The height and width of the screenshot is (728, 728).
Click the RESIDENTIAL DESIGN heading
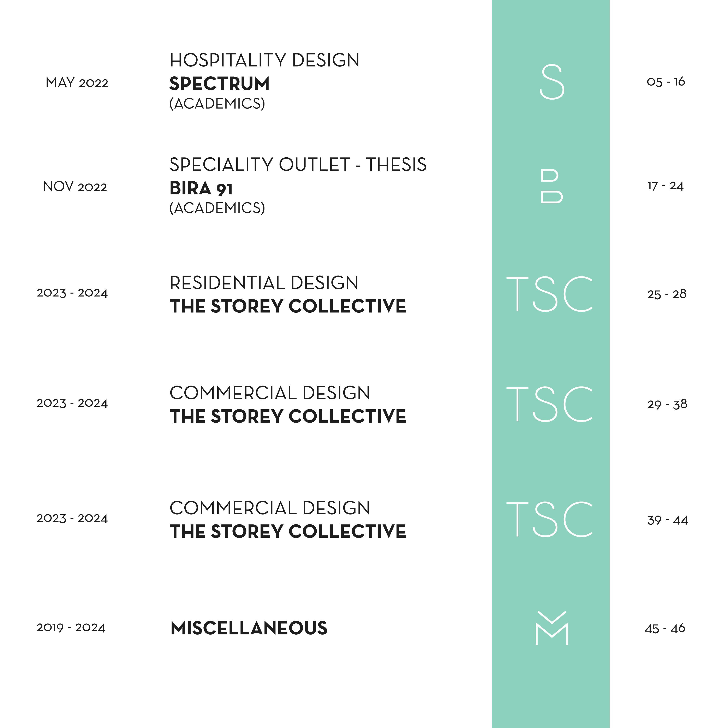[x=264, y=283]
